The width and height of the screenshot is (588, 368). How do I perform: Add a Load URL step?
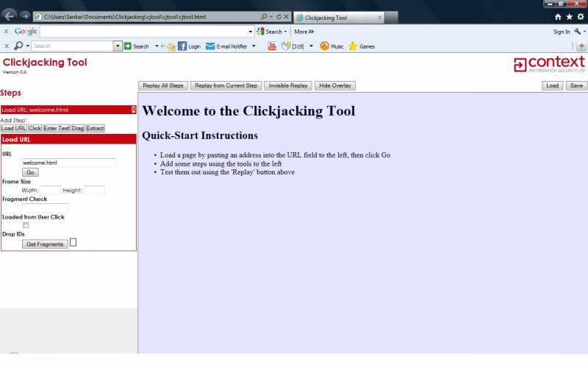coord(13,128)
